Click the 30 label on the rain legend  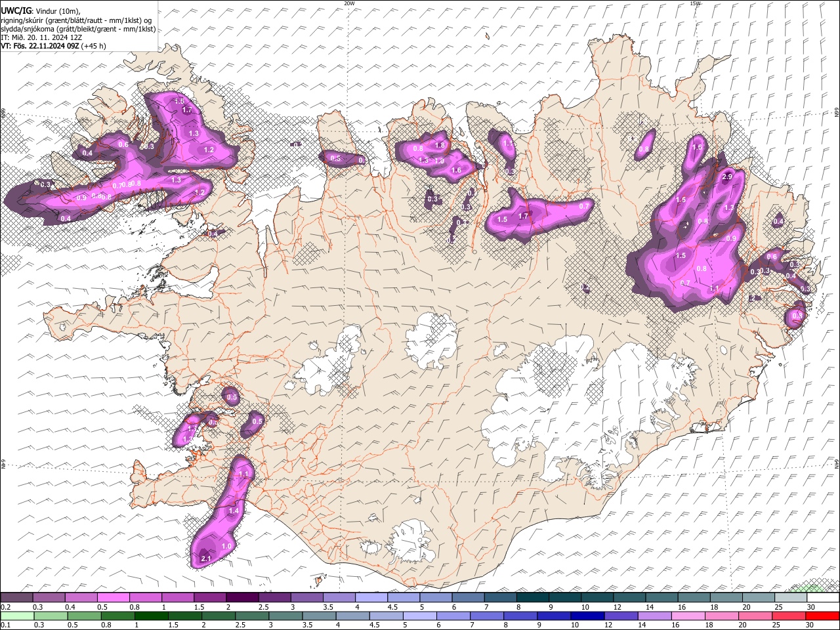[810, 625]
